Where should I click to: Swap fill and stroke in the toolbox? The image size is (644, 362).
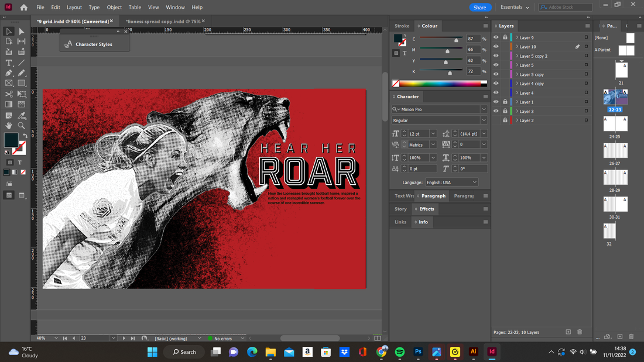pyautogui.click(x=25, y=136)
